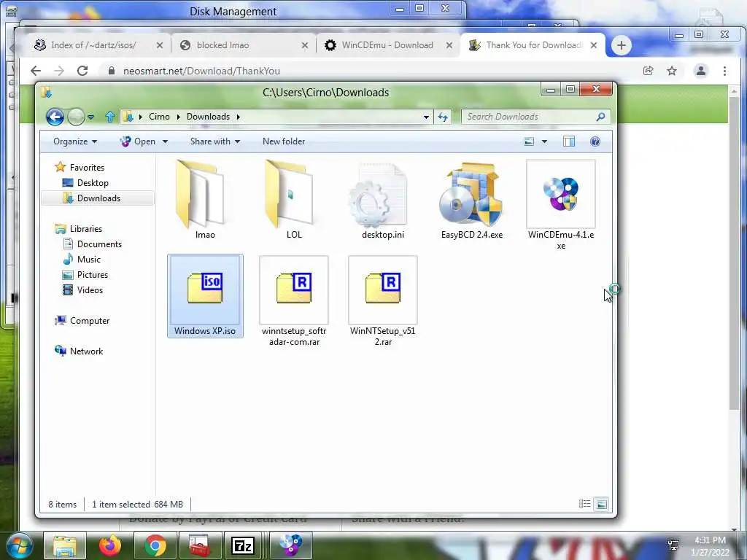Toggle the preview pane
The image size is (747, 560).
click(x=569, y=141)
